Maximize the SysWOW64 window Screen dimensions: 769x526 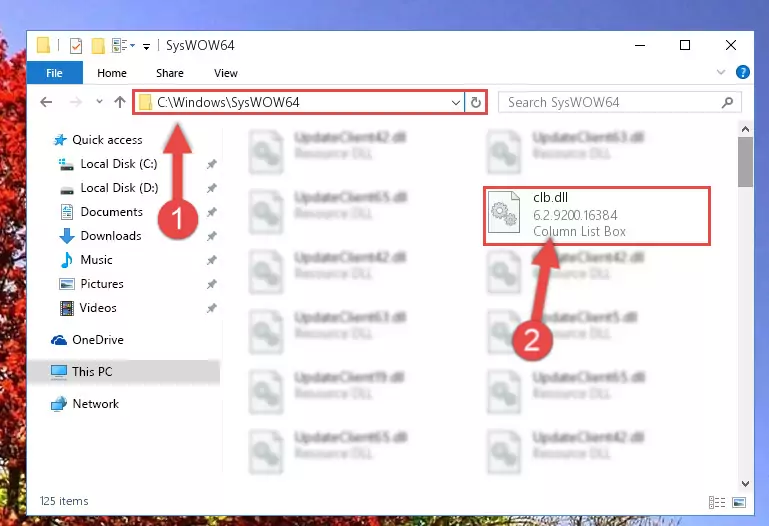pos(685,45)
